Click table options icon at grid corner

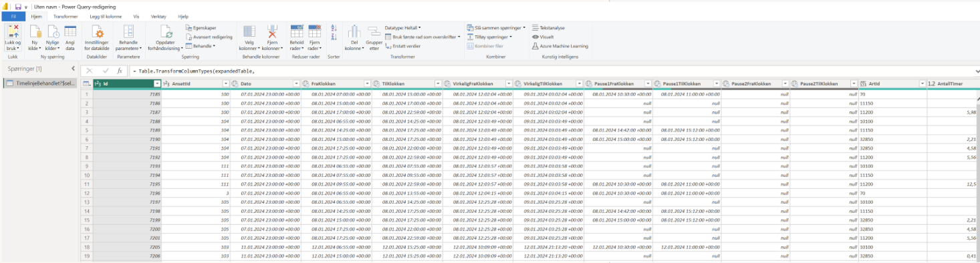tap(87, 83)
